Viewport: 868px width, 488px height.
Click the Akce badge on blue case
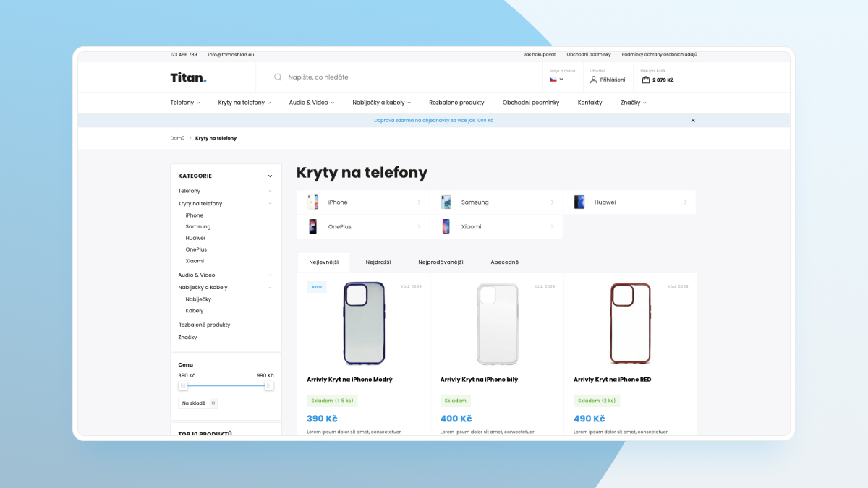tap(317, 287)
